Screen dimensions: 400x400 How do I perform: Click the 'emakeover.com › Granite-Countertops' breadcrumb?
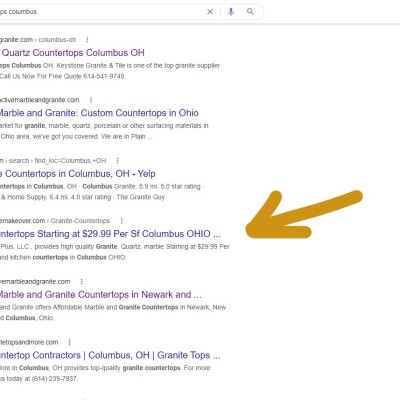tap(55, 221)
